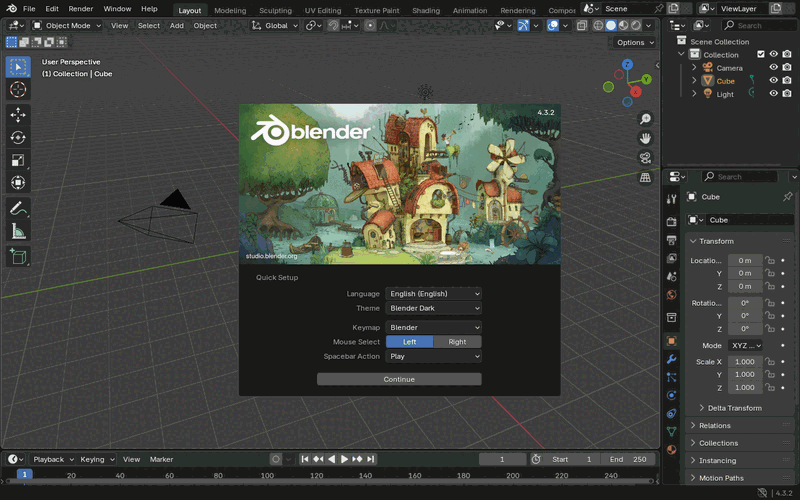
Task: Open the viewport Options button
Action: coord(634,42)
